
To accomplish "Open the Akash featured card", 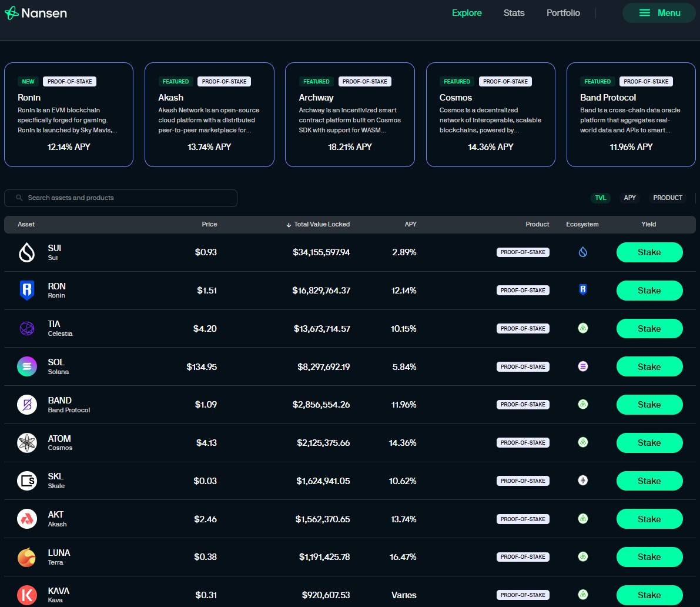I will 209,115.
